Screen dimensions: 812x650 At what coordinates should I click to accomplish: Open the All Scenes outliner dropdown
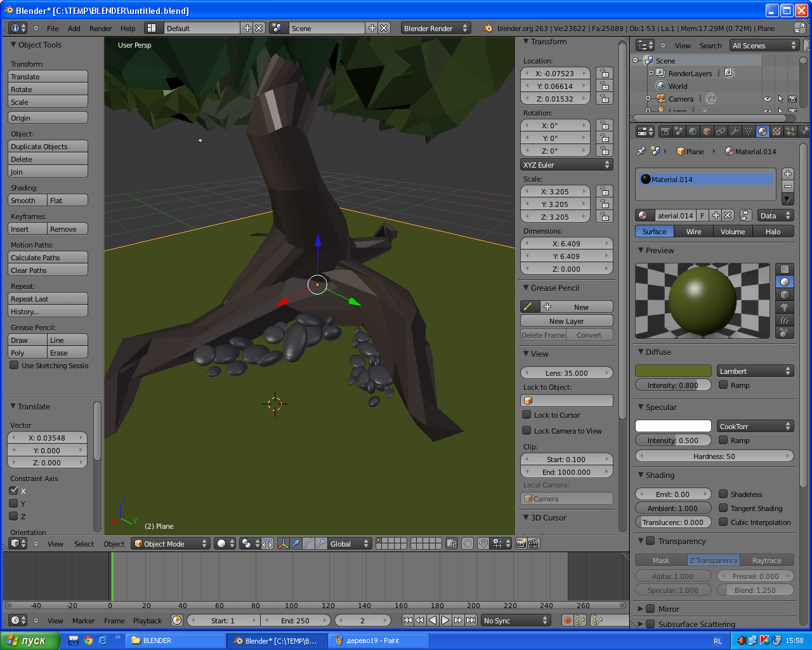764,45
